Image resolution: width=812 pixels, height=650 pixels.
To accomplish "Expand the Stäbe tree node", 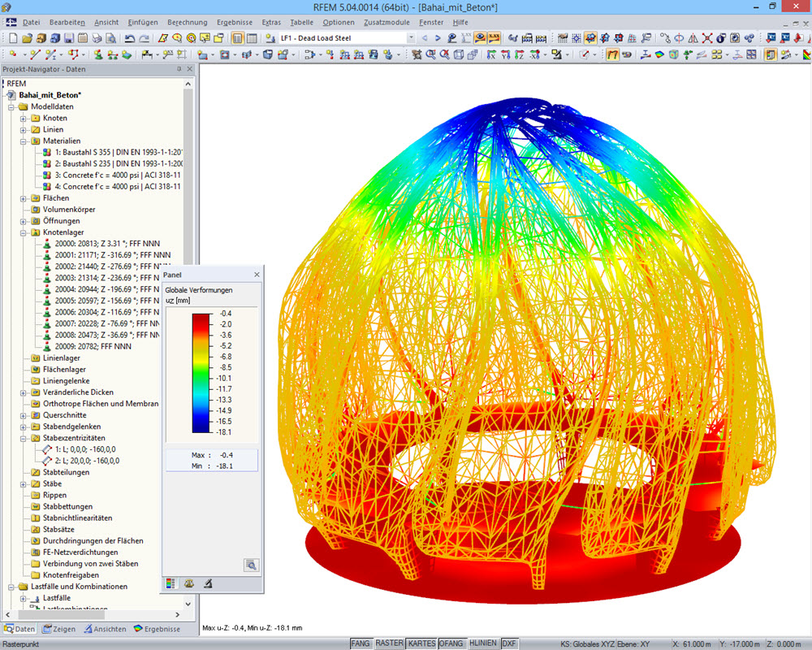I will tap(24, 483).
